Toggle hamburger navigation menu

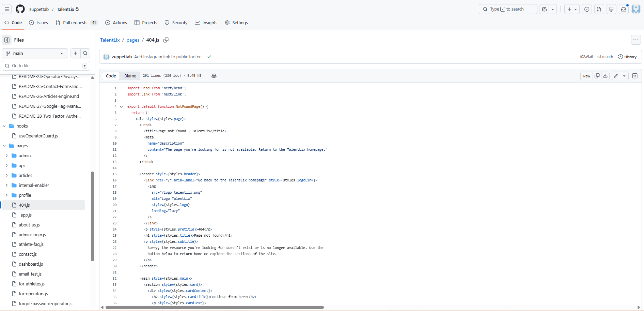click(6, 9)
